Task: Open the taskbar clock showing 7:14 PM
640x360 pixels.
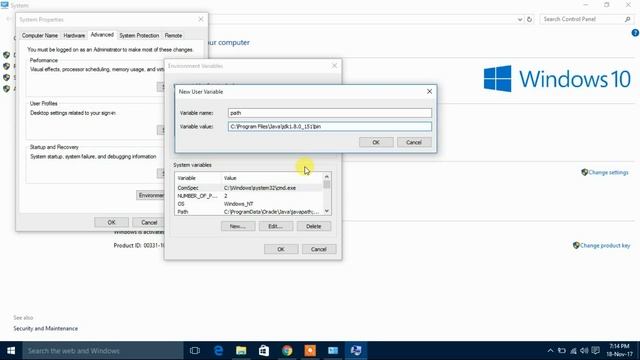Action: [620, 351]
